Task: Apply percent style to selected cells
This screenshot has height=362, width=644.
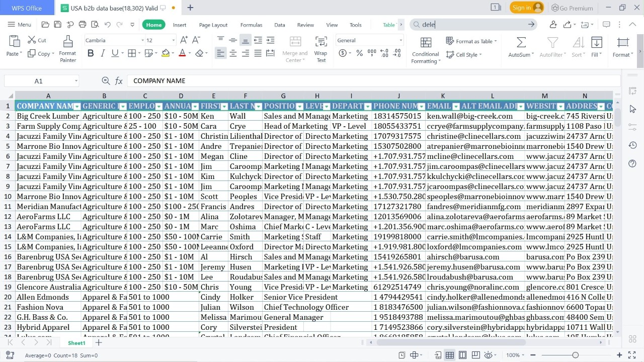Action: pyautogui.click(x=359, y=53)
